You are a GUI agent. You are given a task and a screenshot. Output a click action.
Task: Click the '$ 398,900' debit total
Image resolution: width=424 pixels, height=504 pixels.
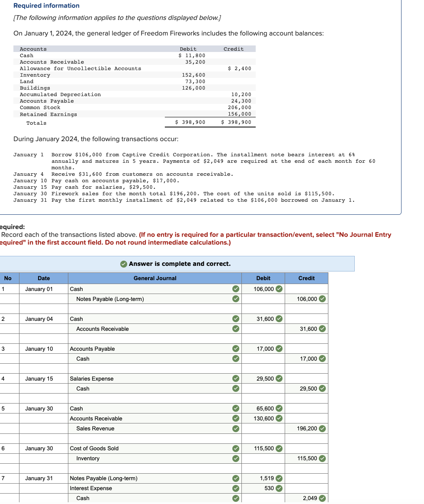coord(190,122)
